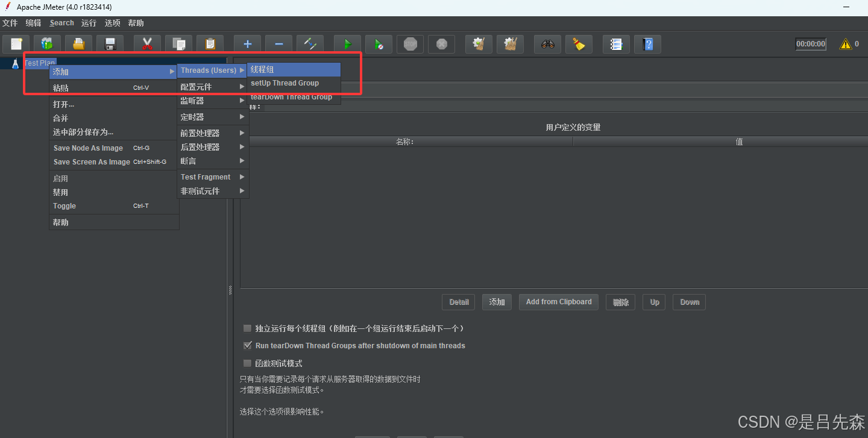Click the New test plan toolbar icon

(x=16, y=44)
